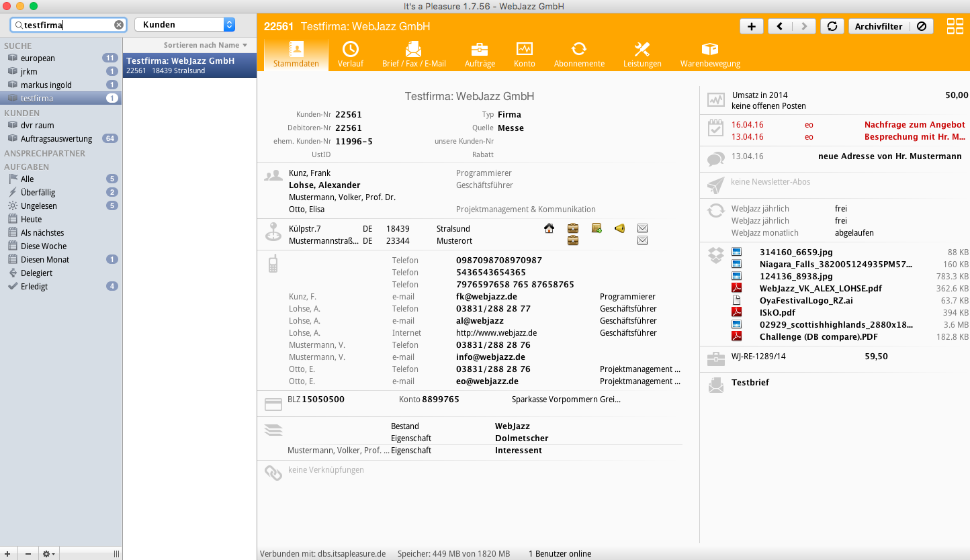The width and height of the screenshot is (970, 560).
Task: Open the Warenbewegung tab
Action: tap(710, 54)
